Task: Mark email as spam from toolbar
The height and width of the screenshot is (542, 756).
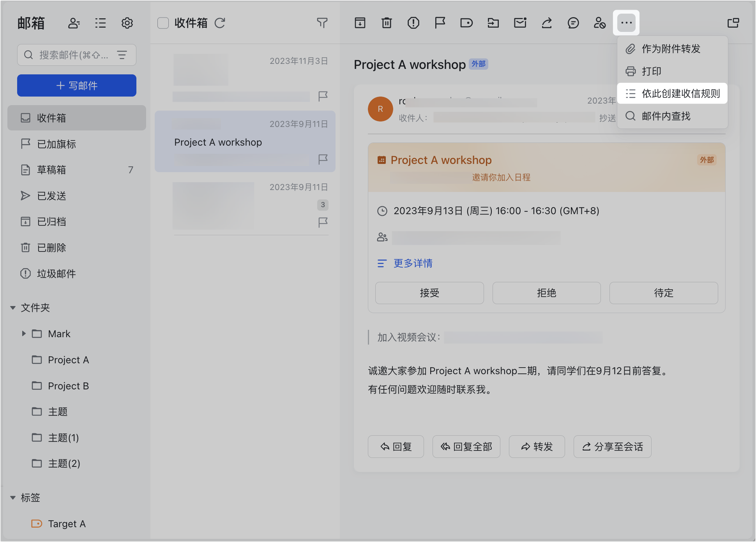Action: [413, 23]
